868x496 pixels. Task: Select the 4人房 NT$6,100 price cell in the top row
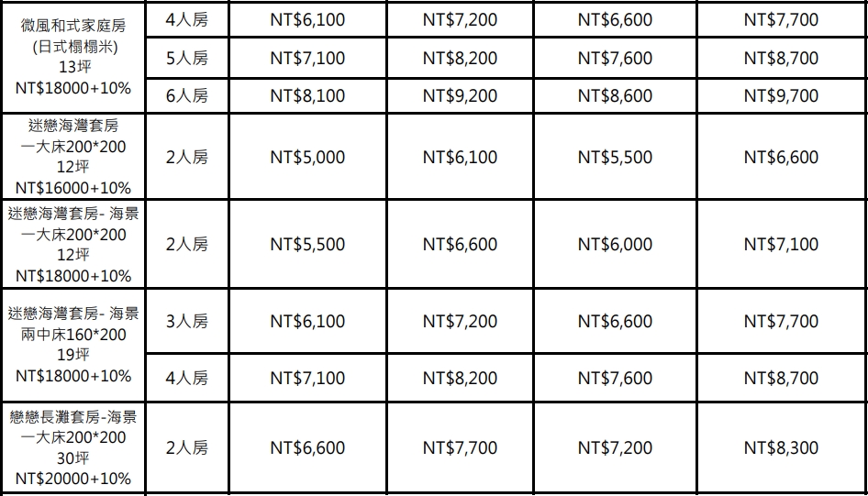click(x=307, y=20)
